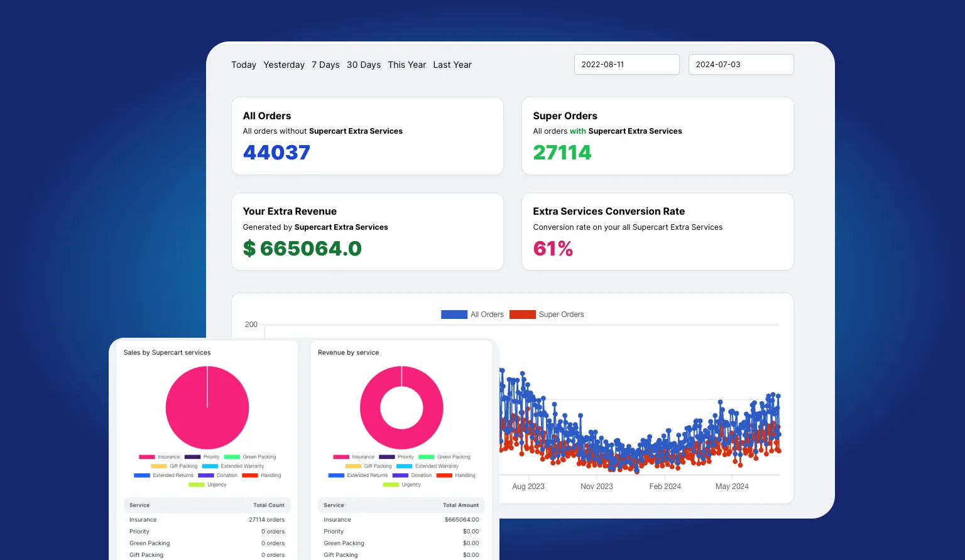Toggle Extended Warranty legend in Sales by Supercart services
Image resolution: width=965 pixels, height=560 pixels.
233,466
